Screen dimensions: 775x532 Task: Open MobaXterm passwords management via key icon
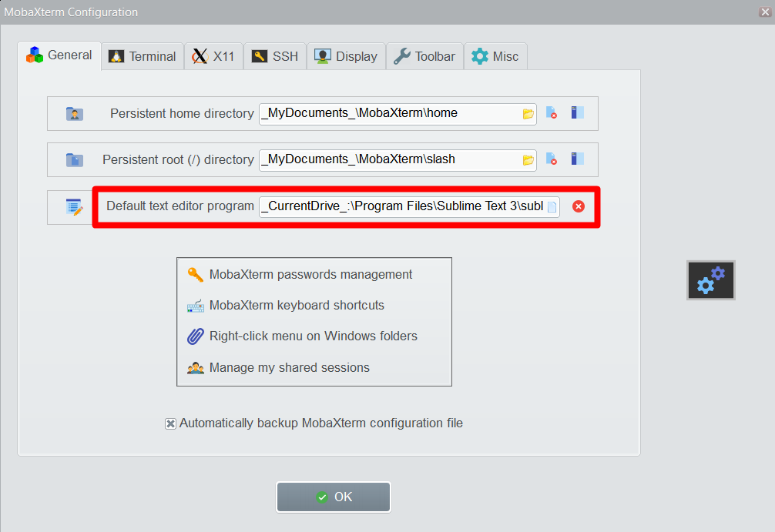tap(308, 274)
